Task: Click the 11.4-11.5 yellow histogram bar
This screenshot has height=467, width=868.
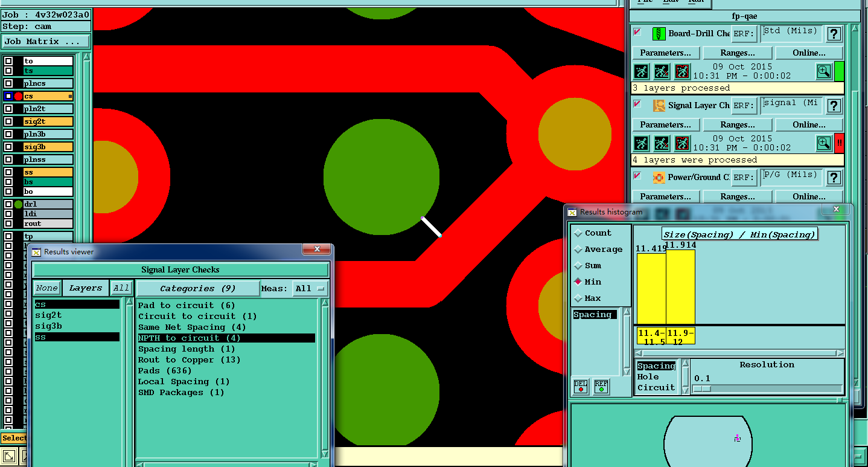Action: pyautogui.click(x=651, y=289)
